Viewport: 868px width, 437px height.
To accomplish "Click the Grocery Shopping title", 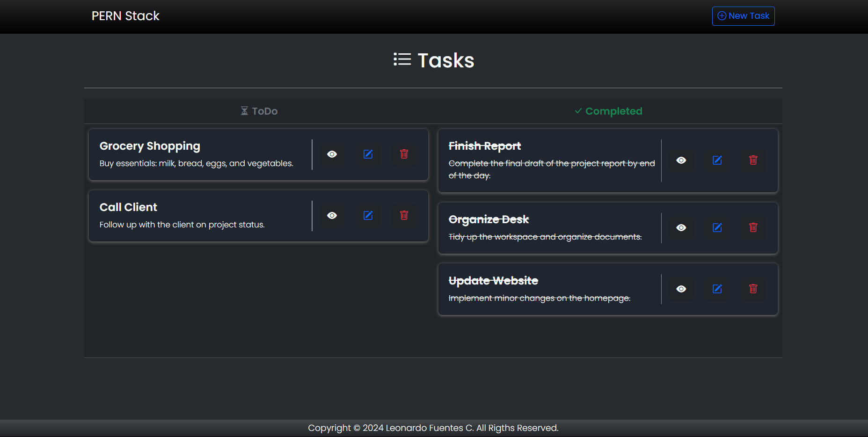I will [x=150, y=146].
